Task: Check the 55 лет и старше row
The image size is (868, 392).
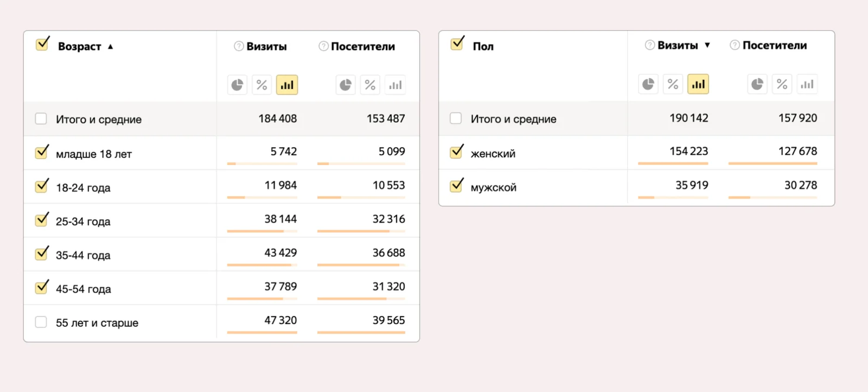Action: (41, 322)
